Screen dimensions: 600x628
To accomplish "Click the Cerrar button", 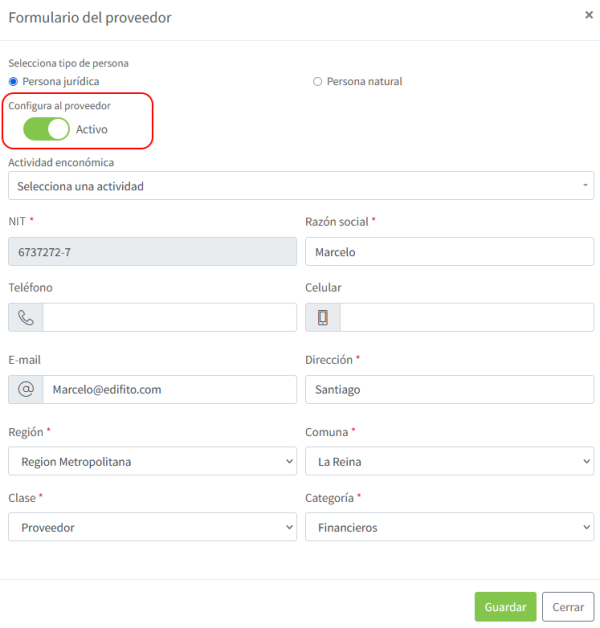I will (x=568, y=607).
